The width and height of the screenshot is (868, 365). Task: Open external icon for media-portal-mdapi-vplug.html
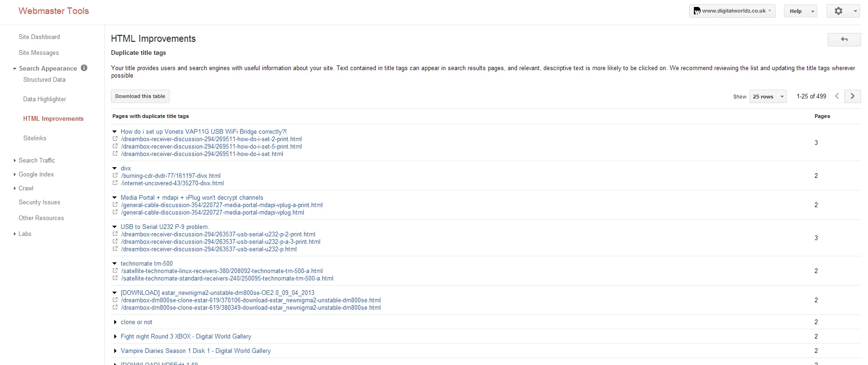[115, 212]
